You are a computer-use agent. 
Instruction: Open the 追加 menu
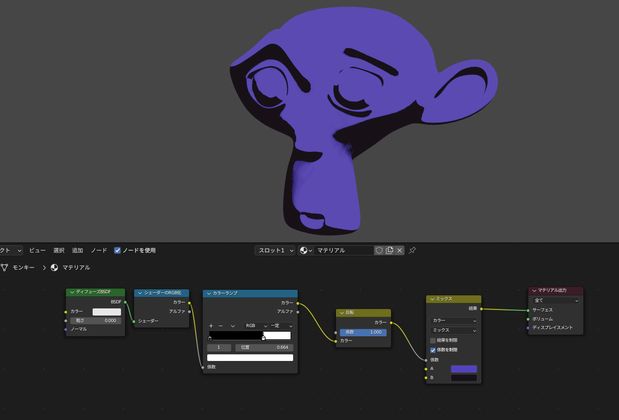(77, 250)
